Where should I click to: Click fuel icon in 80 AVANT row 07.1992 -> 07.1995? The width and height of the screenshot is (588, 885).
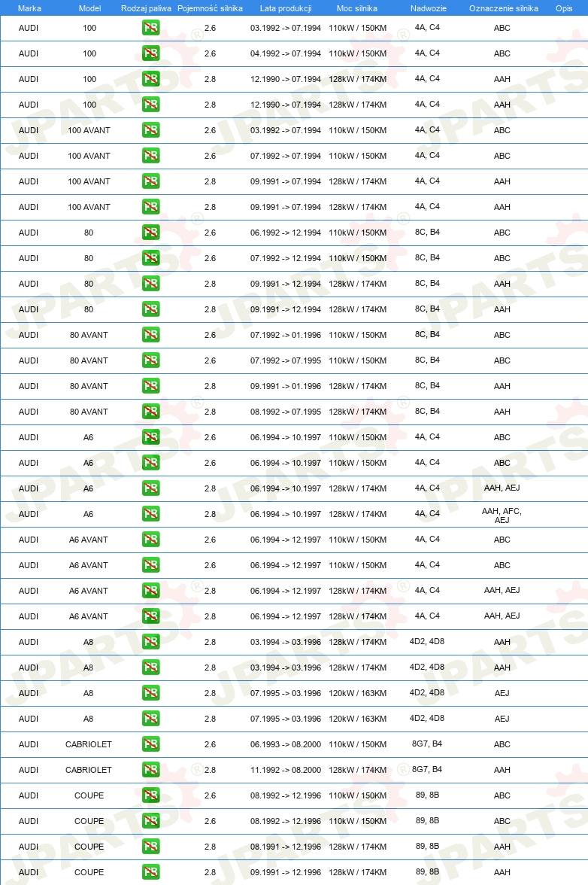click(150, 360)
